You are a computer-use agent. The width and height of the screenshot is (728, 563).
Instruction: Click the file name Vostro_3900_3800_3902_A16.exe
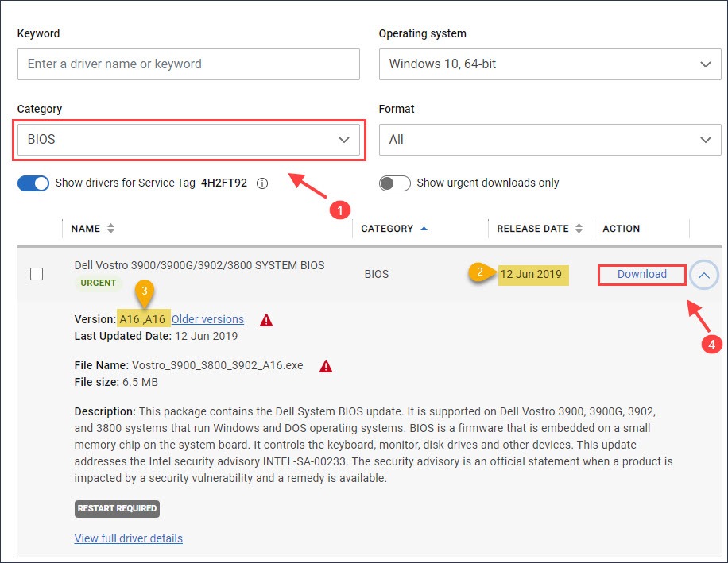[x=218, y=365]
